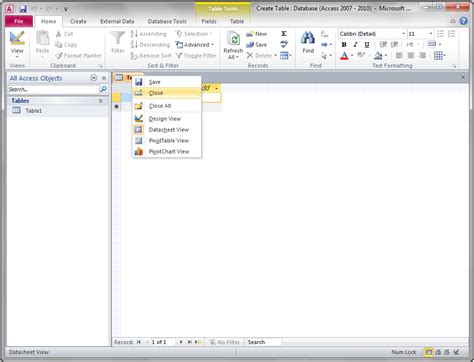Click the New record button

(256, 34)
